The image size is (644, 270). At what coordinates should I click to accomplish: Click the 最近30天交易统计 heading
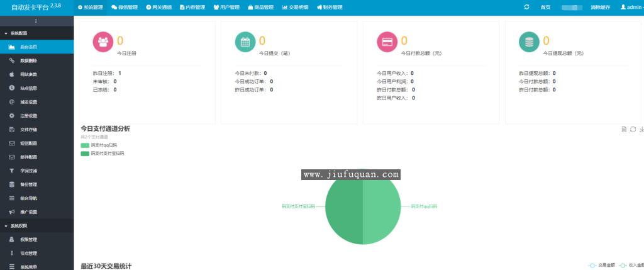point(106,266)
